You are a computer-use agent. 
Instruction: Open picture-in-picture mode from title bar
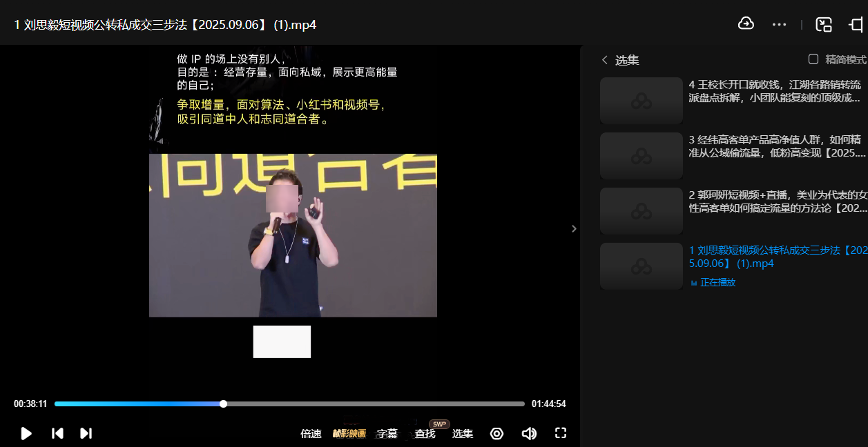click(823, 23)
